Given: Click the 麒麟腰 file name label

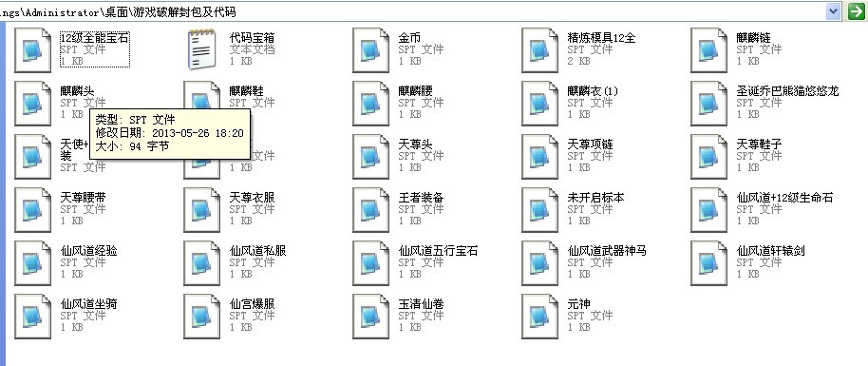Looking at the screenshot, I should tap(415, 91).
